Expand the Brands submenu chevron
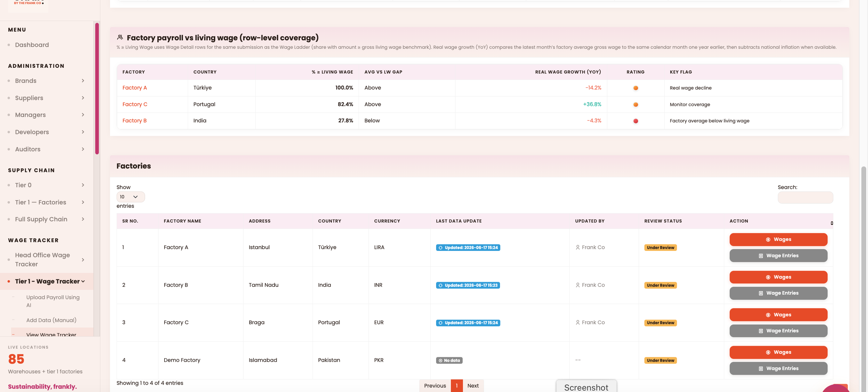868x392 pixels. [83, 81]
